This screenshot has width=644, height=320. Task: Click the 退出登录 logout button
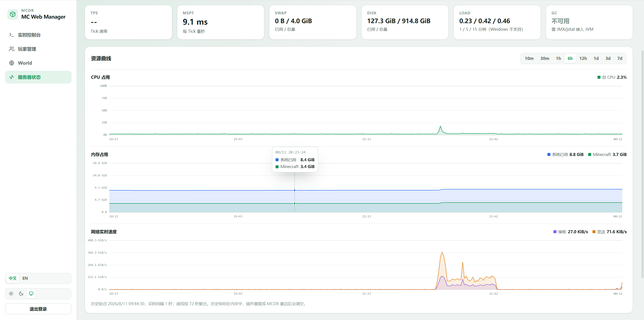(38, 309)
